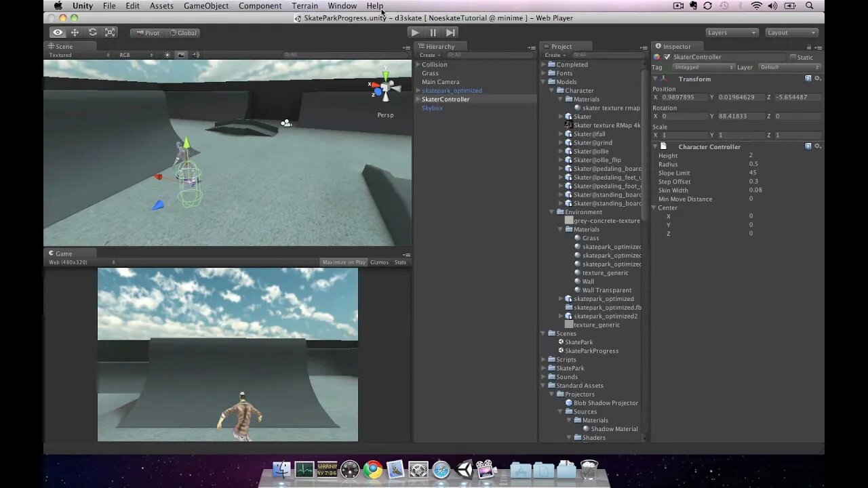Open Transform component gear menu

coord(817,79)
